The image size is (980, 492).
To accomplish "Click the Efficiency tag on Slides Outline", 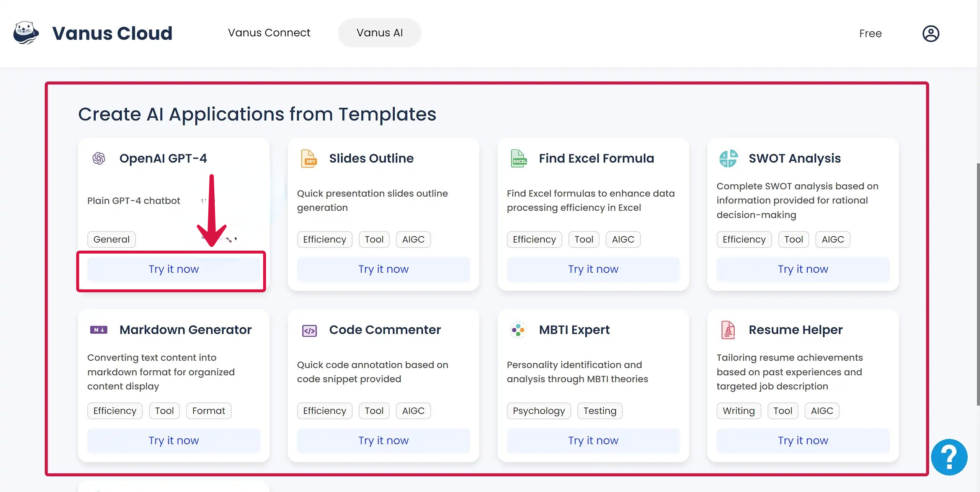I will pos(325,239).
